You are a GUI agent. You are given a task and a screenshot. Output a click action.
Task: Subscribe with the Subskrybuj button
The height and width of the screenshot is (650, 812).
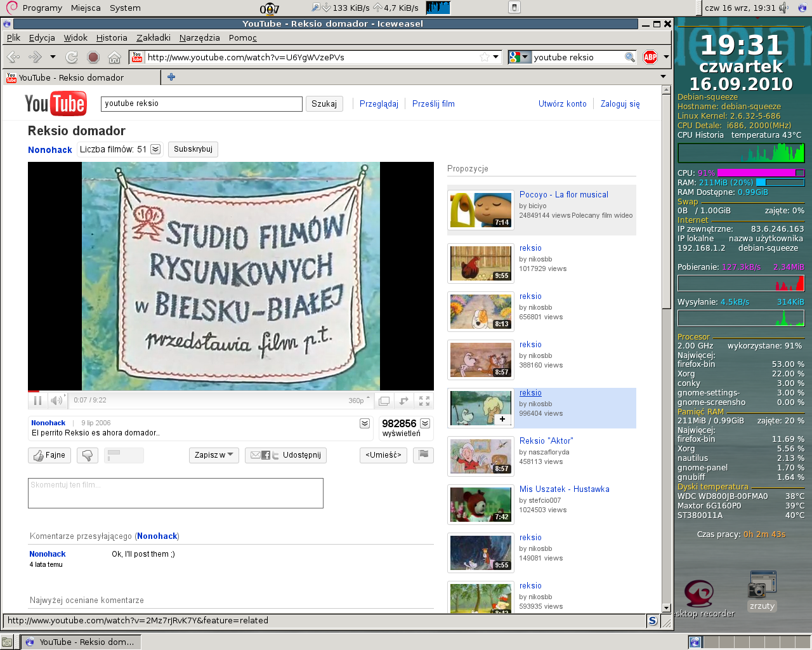pyautogui.click(x=193, y=149)
